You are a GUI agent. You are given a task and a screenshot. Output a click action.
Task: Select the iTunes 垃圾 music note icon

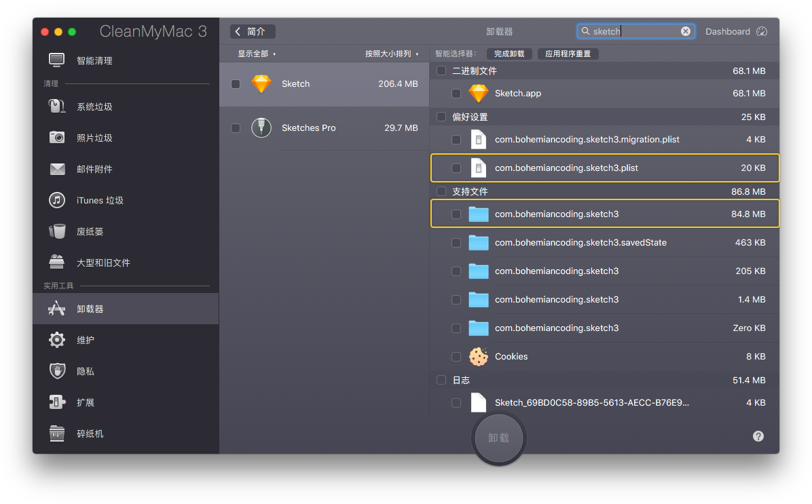57,199
